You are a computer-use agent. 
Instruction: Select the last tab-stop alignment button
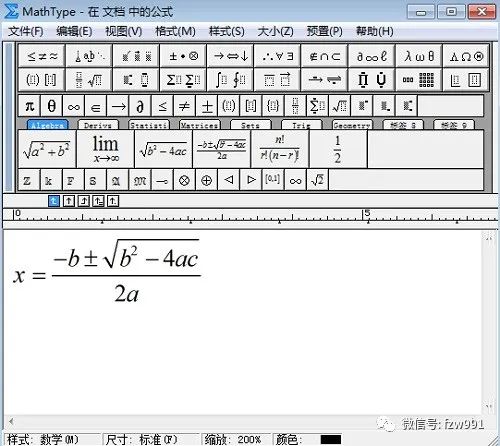pyautogui.click(x=113, y=201)
